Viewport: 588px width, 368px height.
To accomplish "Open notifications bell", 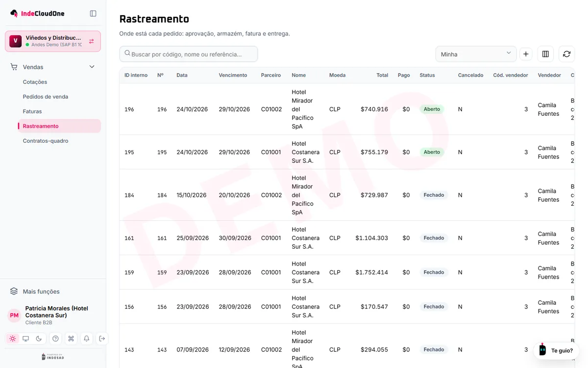I will pyautogui.click(x=87, y=339).
